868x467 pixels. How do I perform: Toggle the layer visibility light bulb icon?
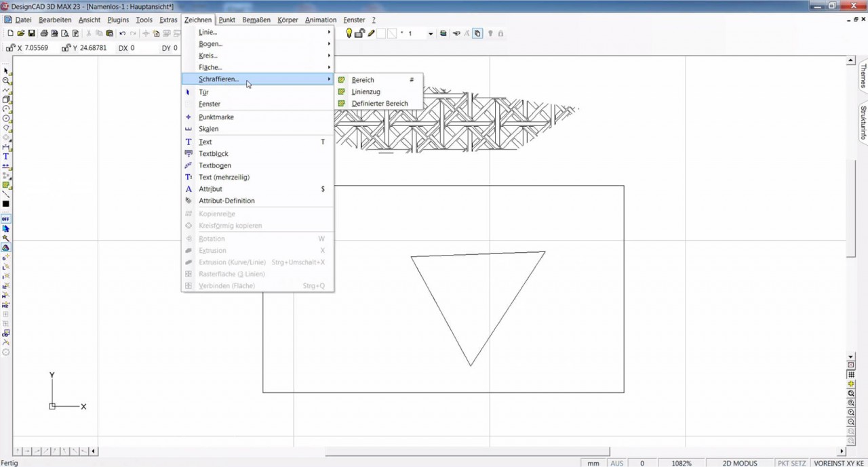point(349,33)
